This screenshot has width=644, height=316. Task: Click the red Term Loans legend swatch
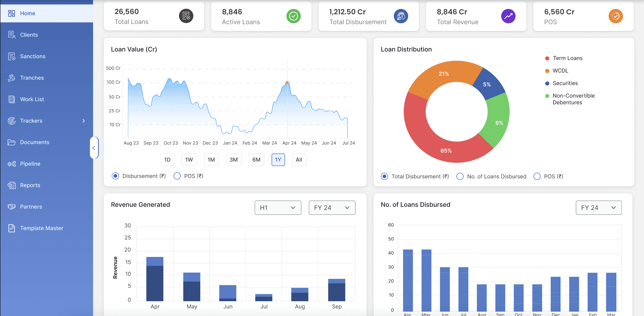click(547, 58)
